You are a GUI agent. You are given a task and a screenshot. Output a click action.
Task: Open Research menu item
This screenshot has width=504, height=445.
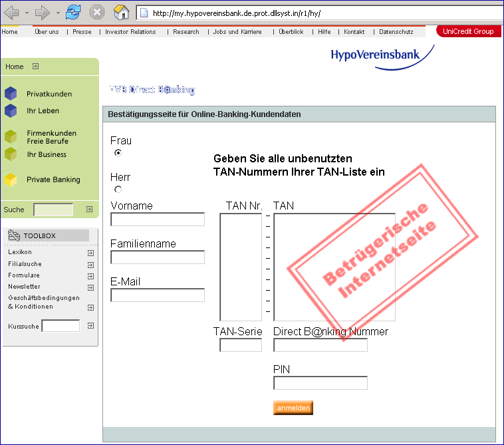tap(186, 31)
